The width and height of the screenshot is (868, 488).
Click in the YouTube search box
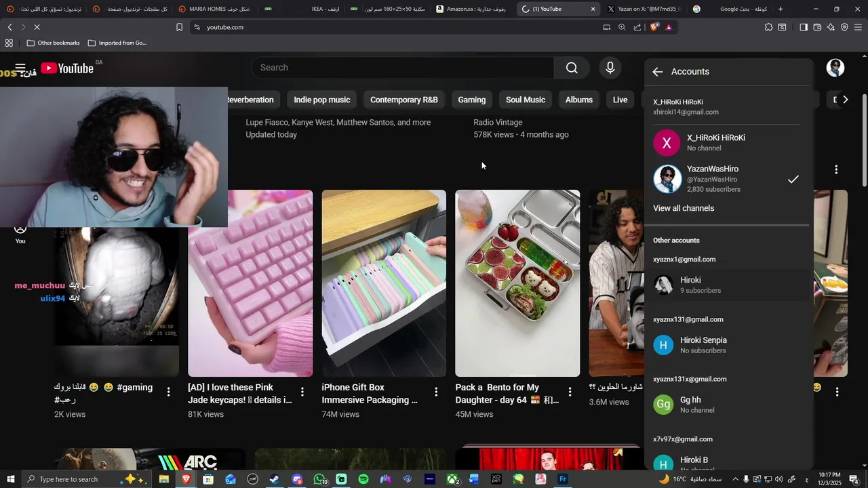[x=403, y=68]
